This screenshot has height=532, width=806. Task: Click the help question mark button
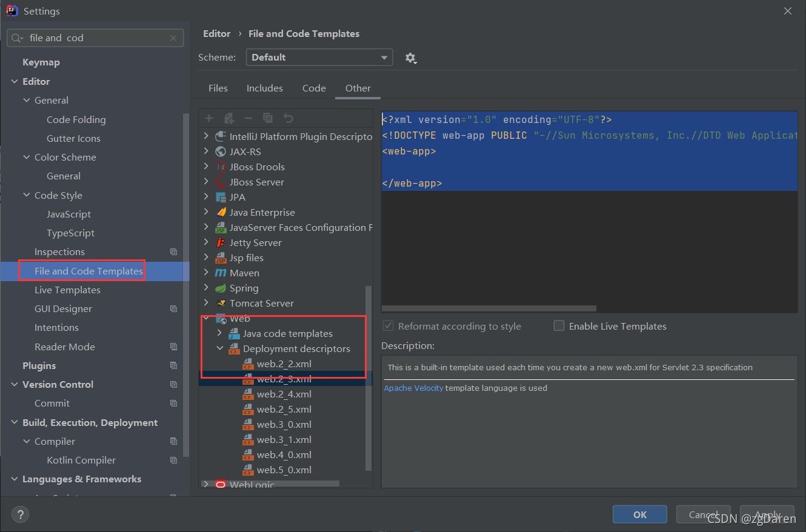pyautogui.click(x=20, y=515)
